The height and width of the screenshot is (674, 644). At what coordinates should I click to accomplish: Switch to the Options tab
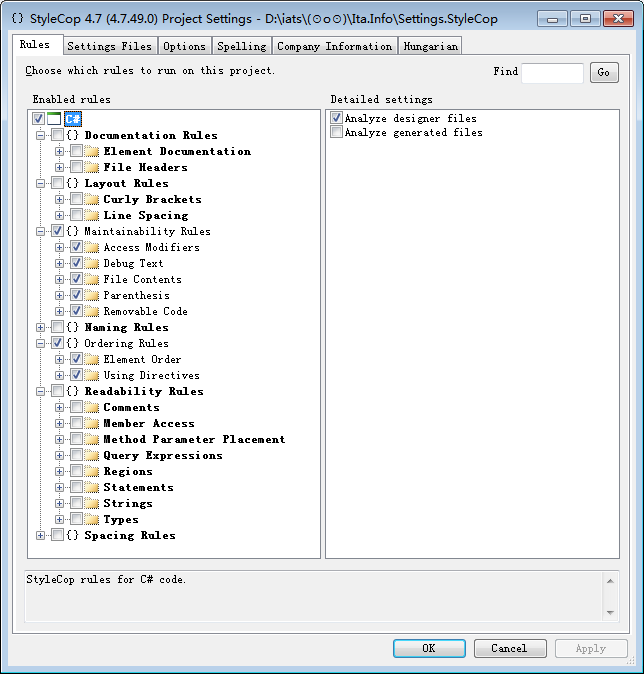coord(184,46)
